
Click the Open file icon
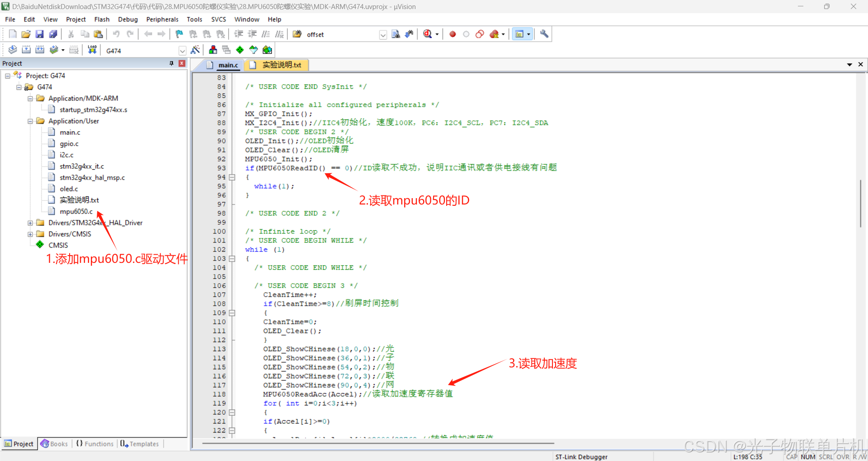tap(26, 34)
